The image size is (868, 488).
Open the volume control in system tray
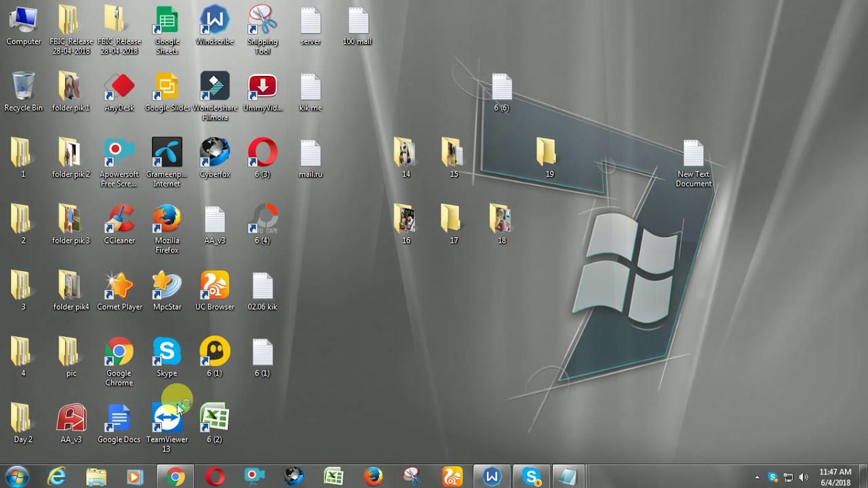point(804,477)
